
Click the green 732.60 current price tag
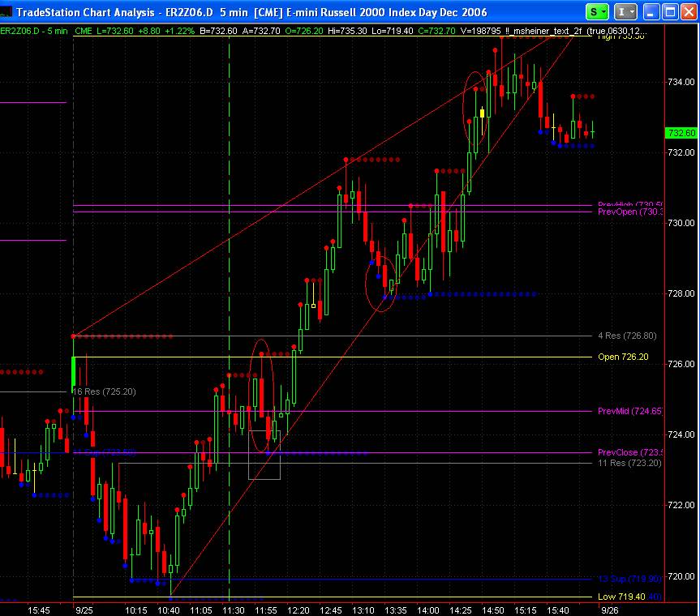681,133
